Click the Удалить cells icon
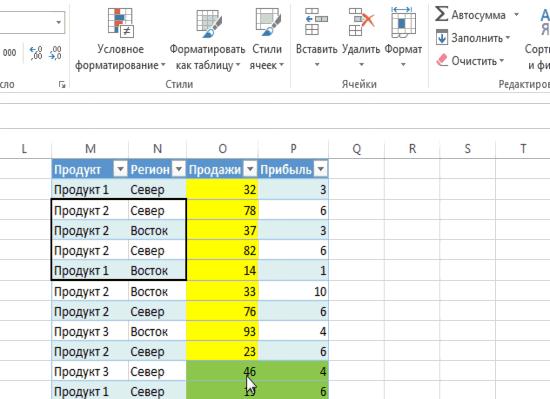 361,22
